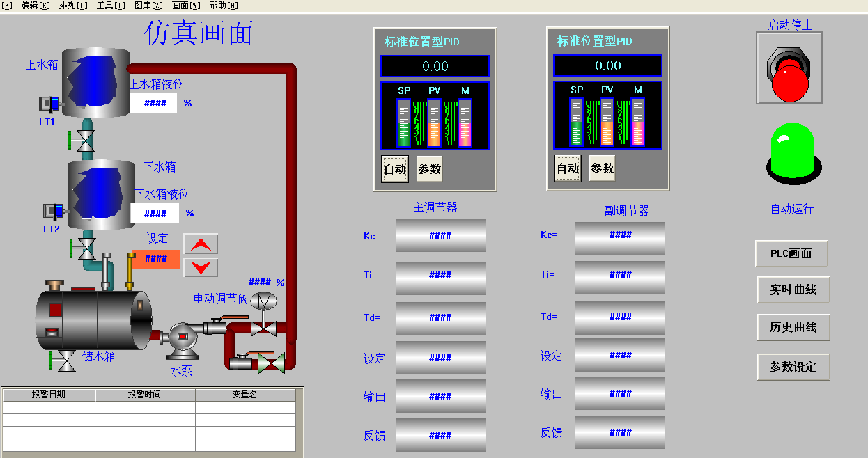Viewport: 868px width, 458px height.
Task: Click the 副调节器 heading label
Action: [x=627, y=210]
